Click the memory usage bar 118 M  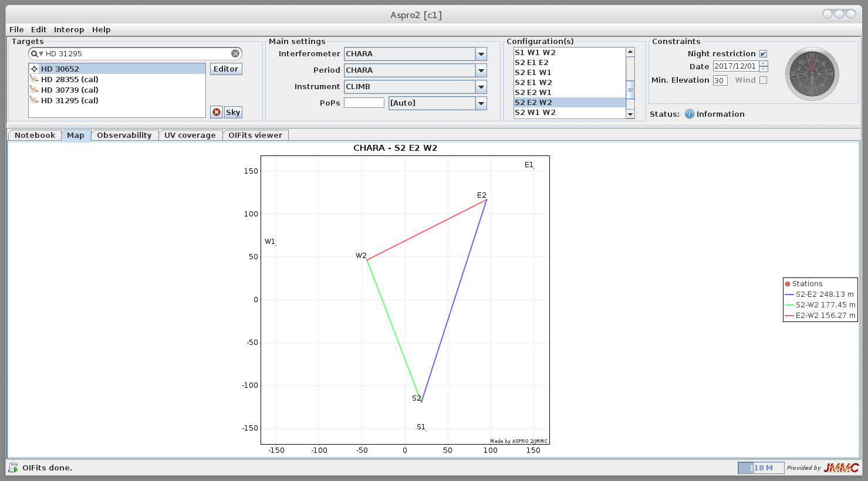pyautogui.click(x=761, y=468)
